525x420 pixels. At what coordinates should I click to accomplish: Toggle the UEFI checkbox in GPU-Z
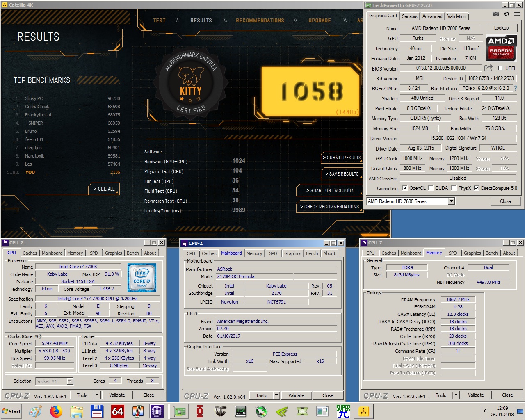500,68
